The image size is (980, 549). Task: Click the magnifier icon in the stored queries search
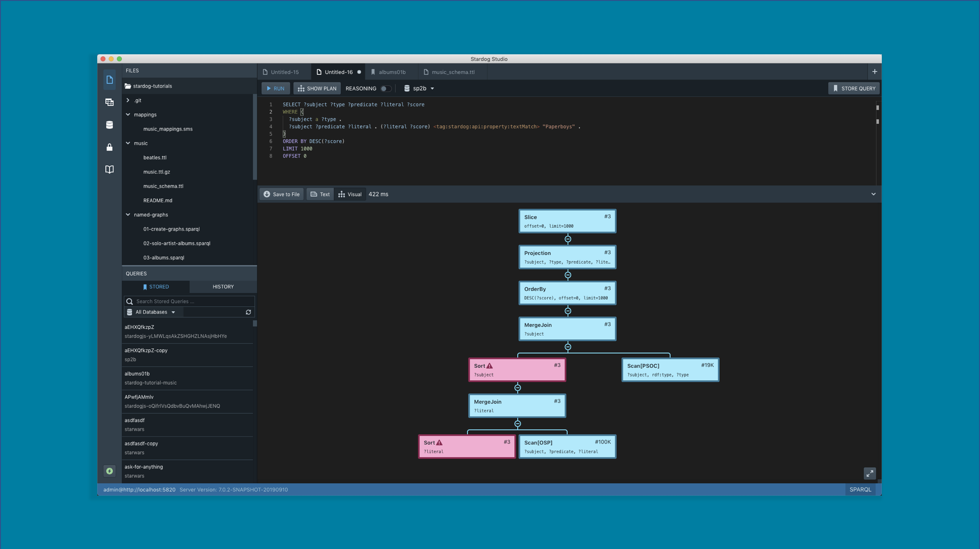(x=129, y=301)
